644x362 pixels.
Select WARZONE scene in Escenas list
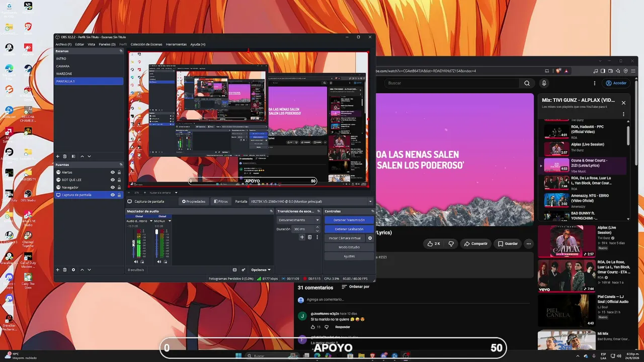(89, 74)
